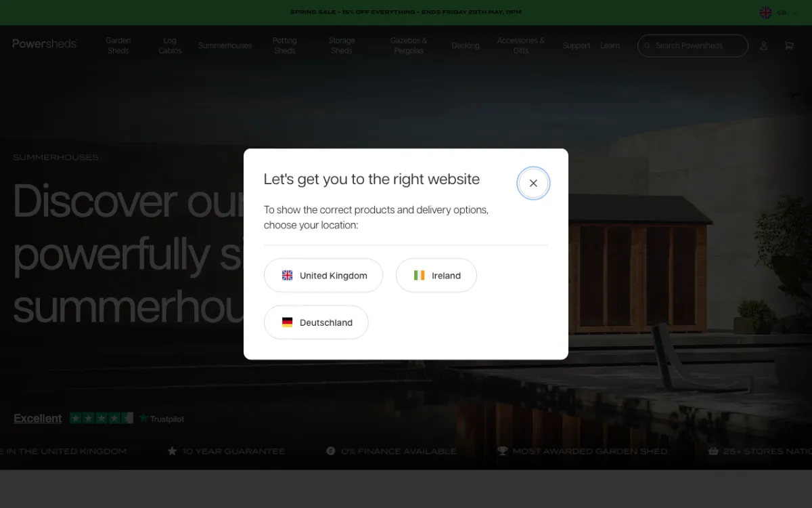Open the Potting Sheds menu
The height and width of the screenshot is (508, 812).
pos(285,45)
